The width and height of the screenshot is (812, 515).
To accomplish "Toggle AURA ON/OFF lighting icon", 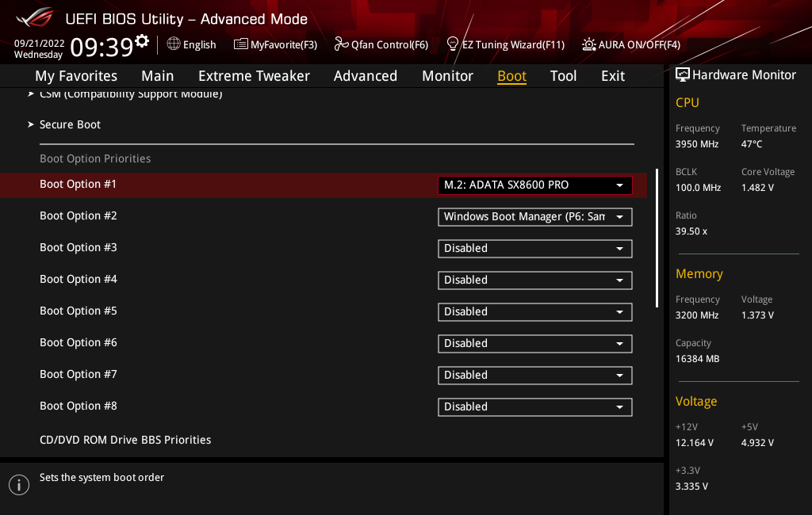I will [589, 44].
